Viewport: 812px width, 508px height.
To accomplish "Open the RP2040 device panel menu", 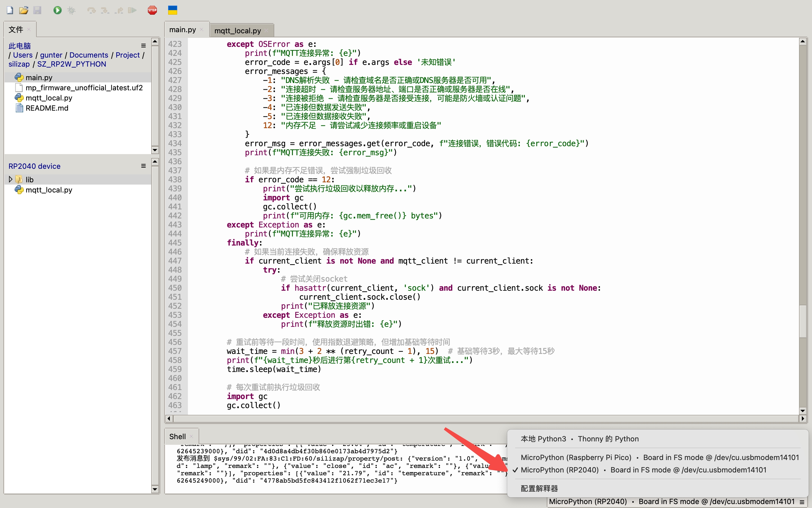I will pos(143,166).
